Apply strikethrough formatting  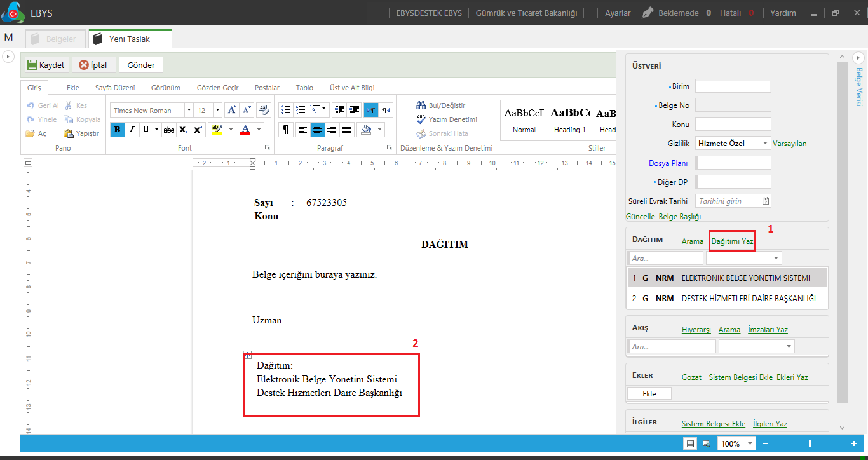click(168, 130)
